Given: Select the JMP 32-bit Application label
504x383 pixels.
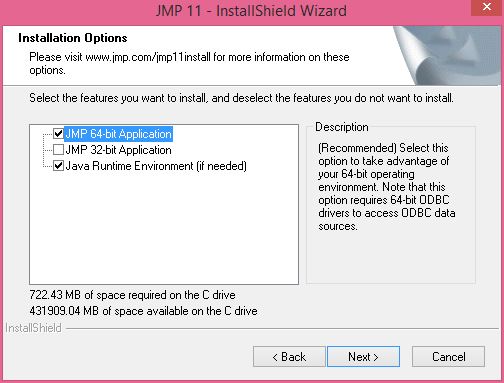Looking at the screenshot, I should 118,150.
